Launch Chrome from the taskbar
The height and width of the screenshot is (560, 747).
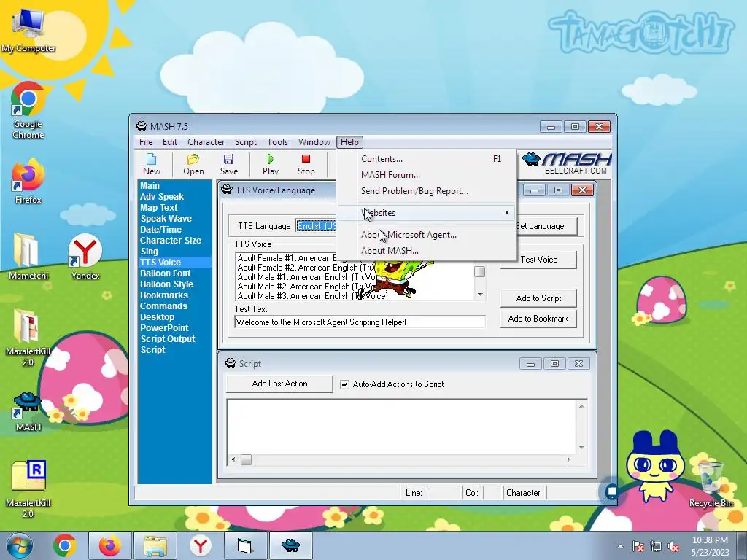click(65, 545)
